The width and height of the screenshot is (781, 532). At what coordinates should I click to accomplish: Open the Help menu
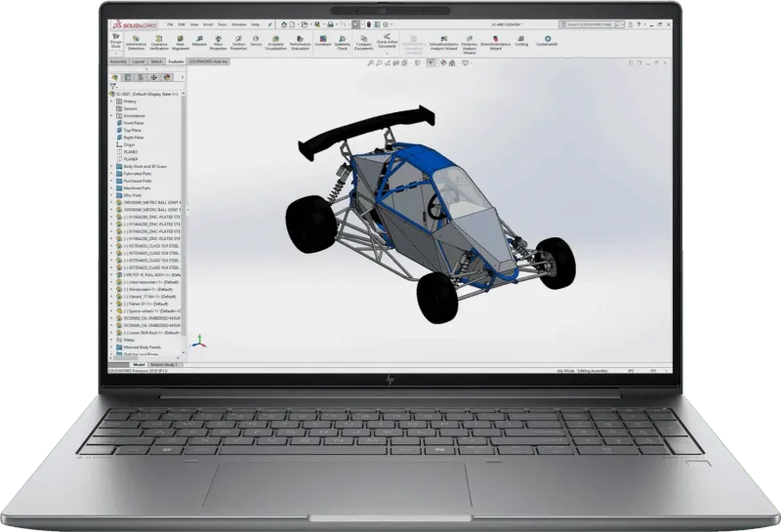255,24
